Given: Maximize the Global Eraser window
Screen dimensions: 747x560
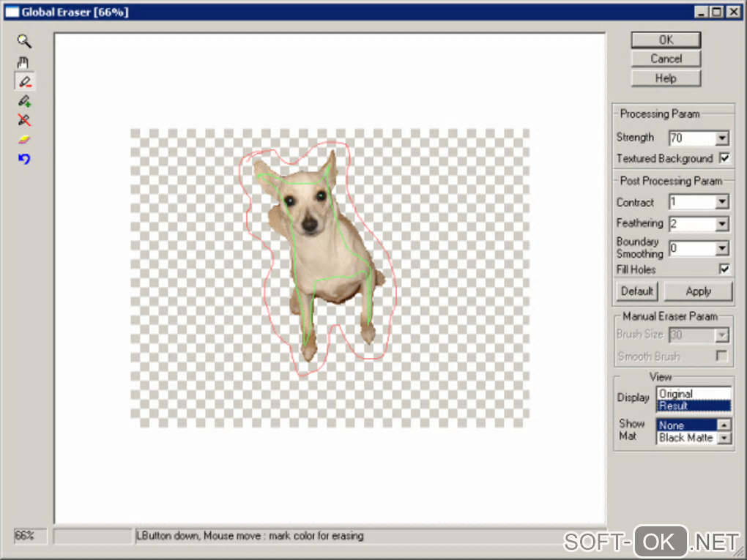Looking at the screenshot, I should pos(717,12).
